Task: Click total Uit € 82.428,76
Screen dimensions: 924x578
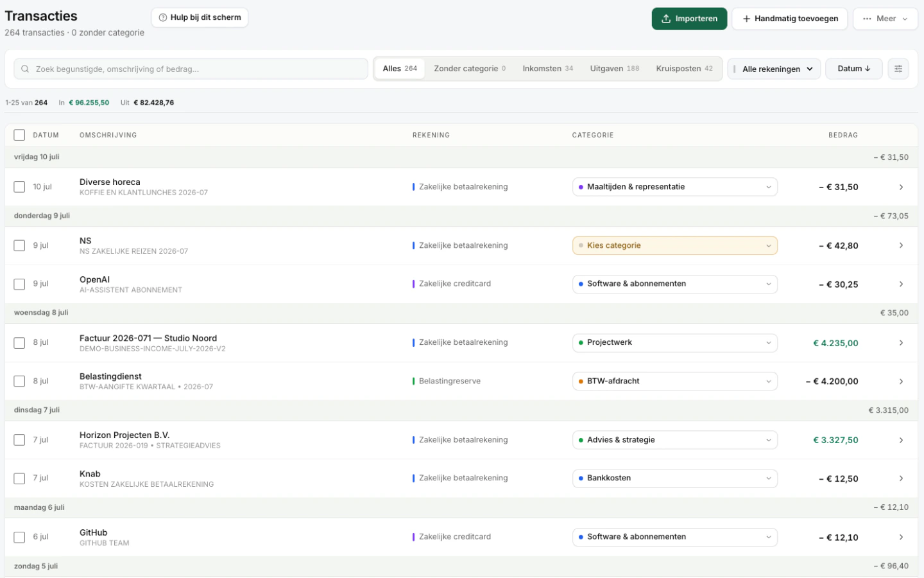Action: [147, 103]
